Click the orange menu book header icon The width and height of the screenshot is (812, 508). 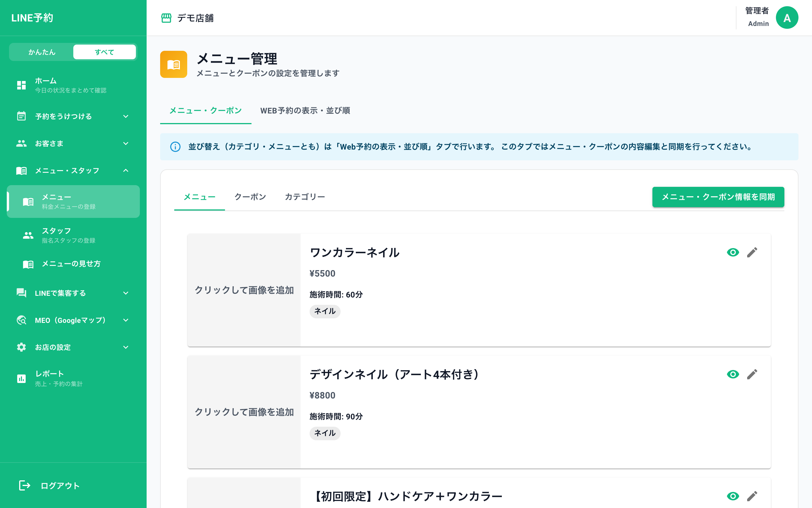click(x=173, y=64)
